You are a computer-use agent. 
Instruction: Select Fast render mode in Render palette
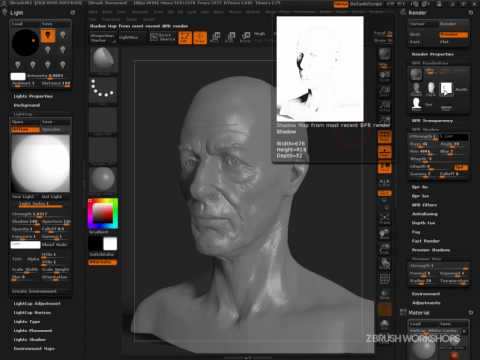point(415,42)
